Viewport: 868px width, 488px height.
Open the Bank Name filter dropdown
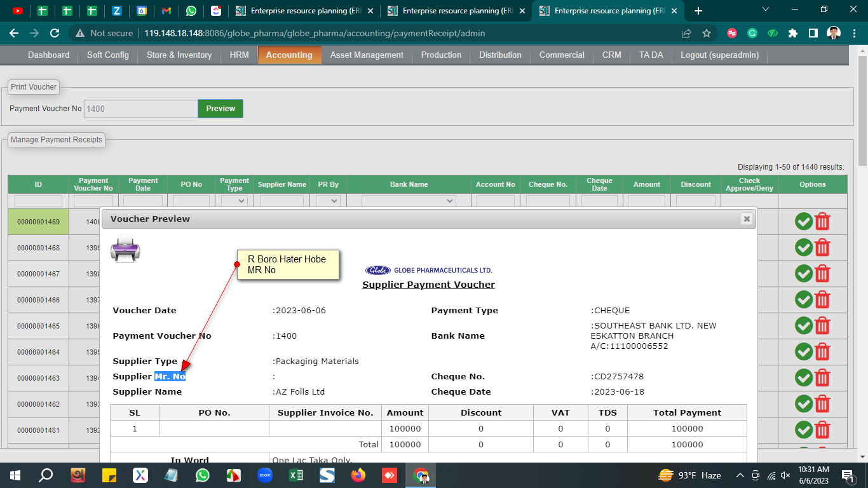pos(409,201)
